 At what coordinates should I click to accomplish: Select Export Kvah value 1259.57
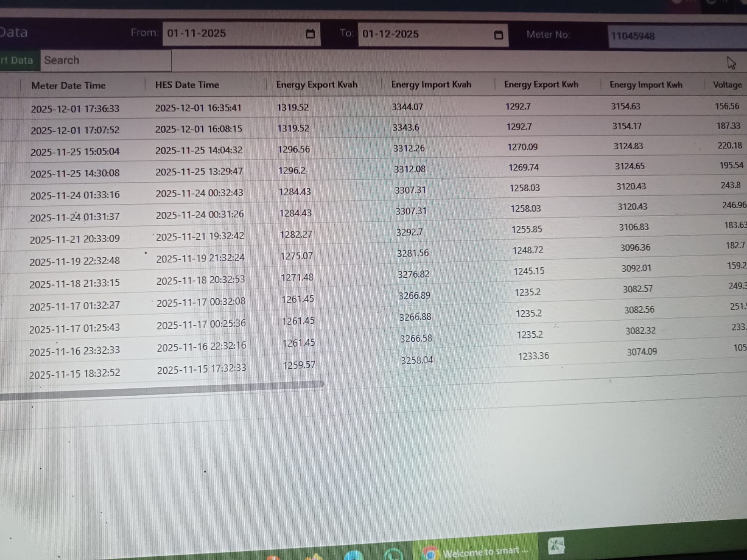tap(299, 365)
